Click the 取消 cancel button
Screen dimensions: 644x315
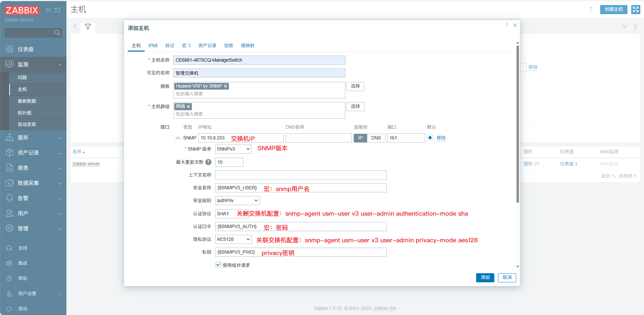[507, 278]
